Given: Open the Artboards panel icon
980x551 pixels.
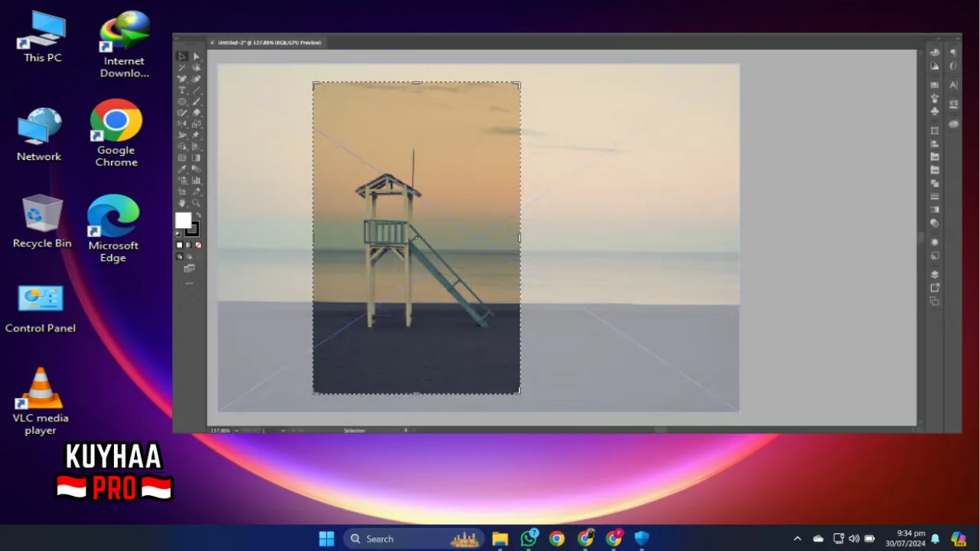Looking at the screenshot, I should click(934, 300).
